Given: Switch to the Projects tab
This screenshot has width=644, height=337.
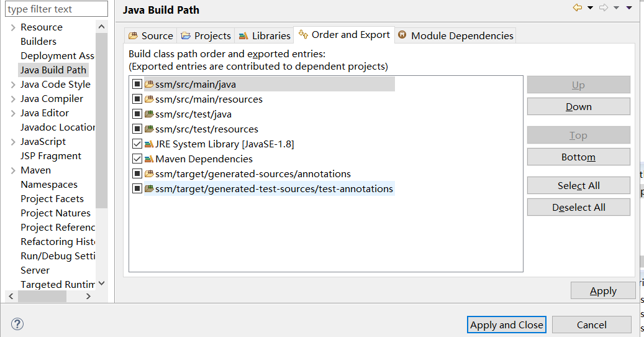Looking at the screenshot, I should pyautogui.click(x=206, y=36).
